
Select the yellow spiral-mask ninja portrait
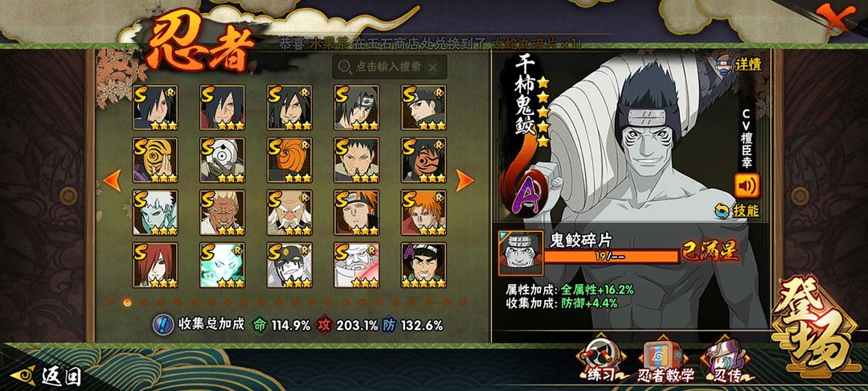[x=155, y=161]
